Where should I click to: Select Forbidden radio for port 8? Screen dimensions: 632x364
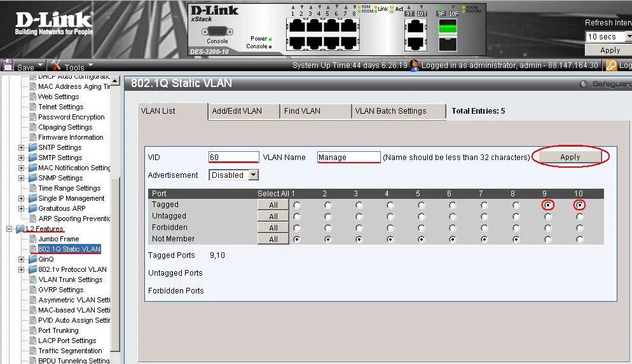516,228
